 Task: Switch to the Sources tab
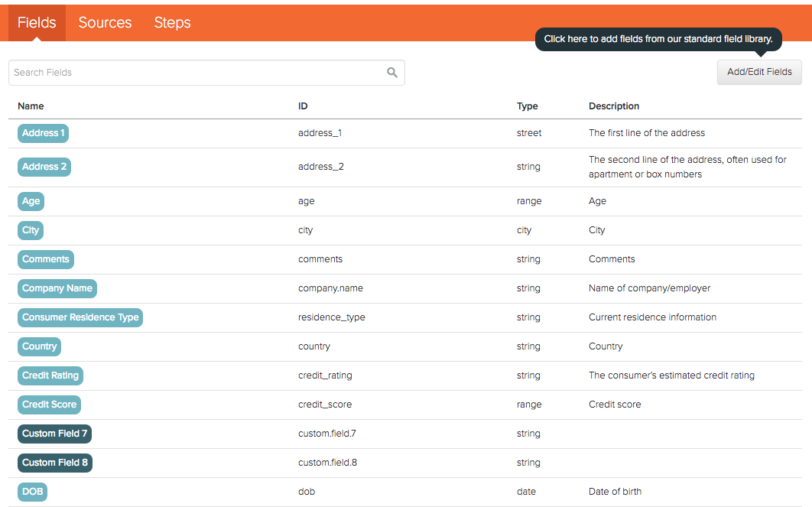tap(105, 22)
